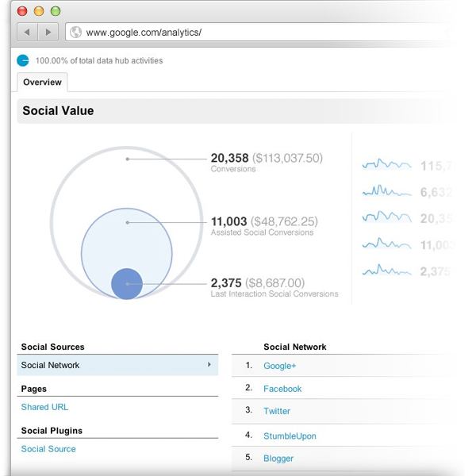Open the Social Source link
This screenshot has height=476, width=476.
(x=48, y=449)
